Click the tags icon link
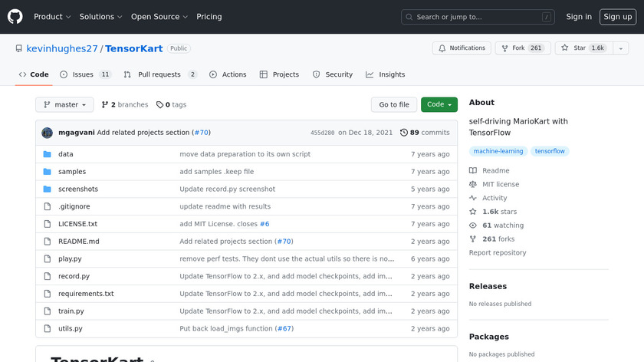644x362 pixels. click(159, 105)
